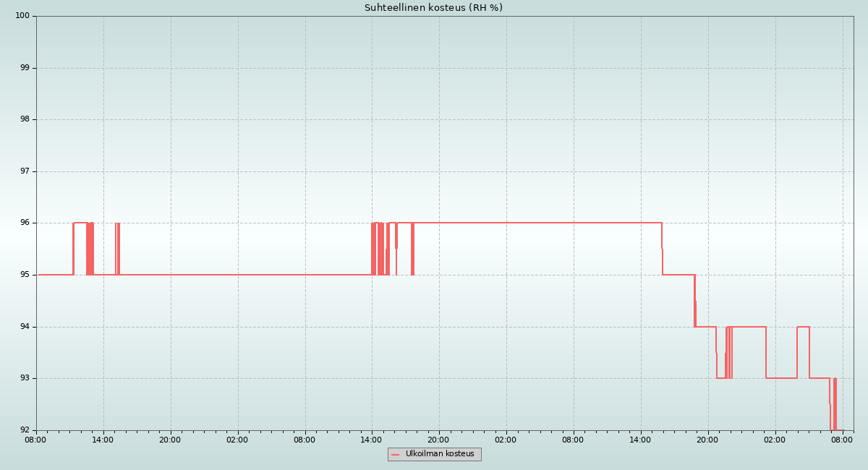This screenshot has width=868, height=470.
Task: Click the rightmost 20:00 time label
Action: [707, 440]
